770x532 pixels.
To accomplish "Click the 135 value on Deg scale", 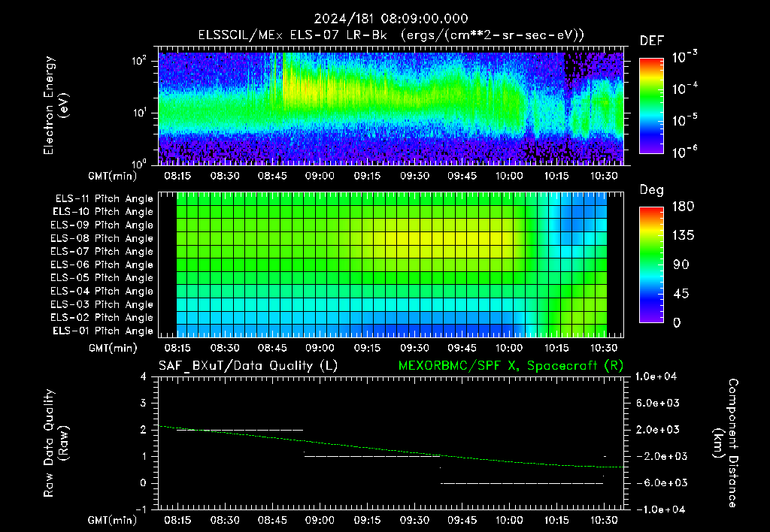I will tap(683, 235).
